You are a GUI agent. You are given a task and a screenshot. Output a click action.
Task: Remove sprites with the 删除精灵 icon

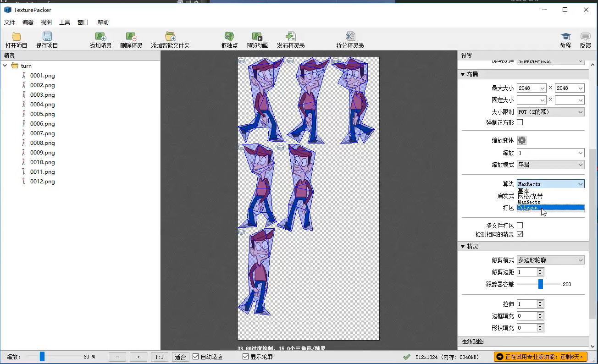click(x=132, y=39)
